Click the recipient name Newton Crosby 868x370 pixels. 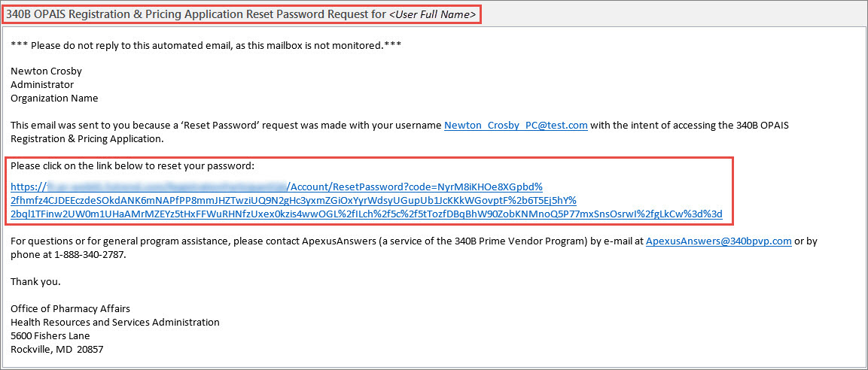pos(46,71)
